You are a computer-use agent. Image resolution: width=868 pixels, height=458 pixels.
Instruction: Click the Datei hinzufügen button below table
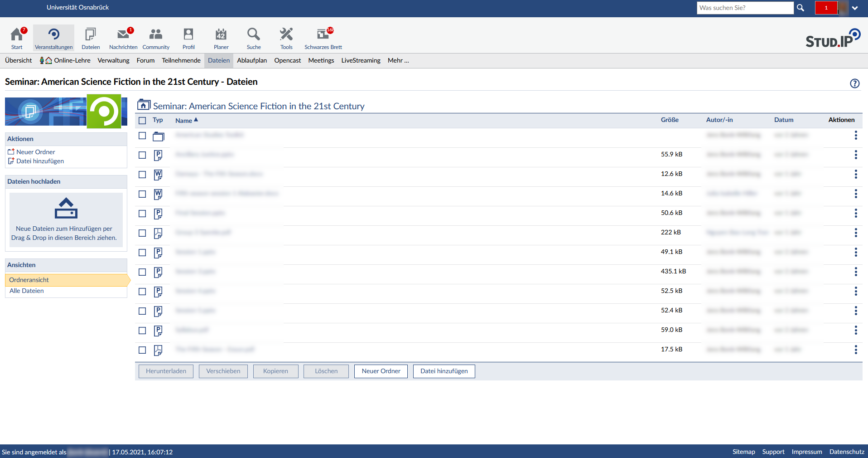(444, 371)
